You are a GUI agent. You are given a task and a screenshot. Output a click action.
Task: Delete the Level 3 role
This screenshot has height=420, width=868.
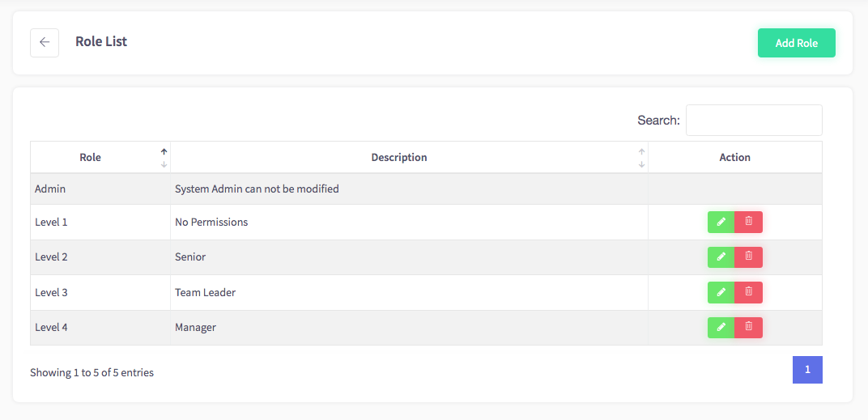[x=748, y=292]
